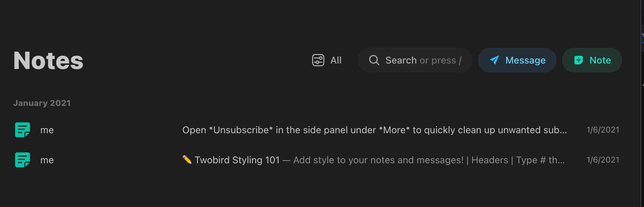Click the January 2021 section header
The height and width of the screenshot is (207, 644).
pyautogui.click(x=42, y=103)
